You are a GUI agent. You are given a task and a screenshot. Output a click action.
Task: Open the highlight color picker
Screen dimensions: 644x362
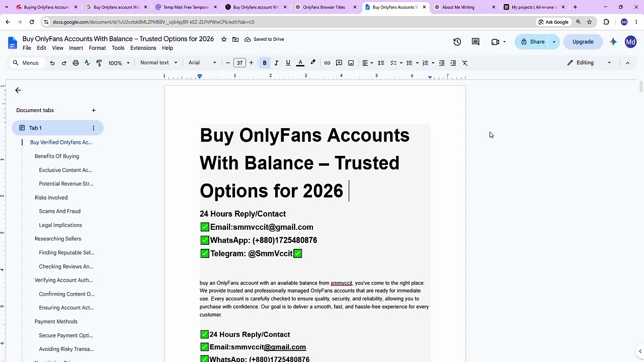click(313, 63)
